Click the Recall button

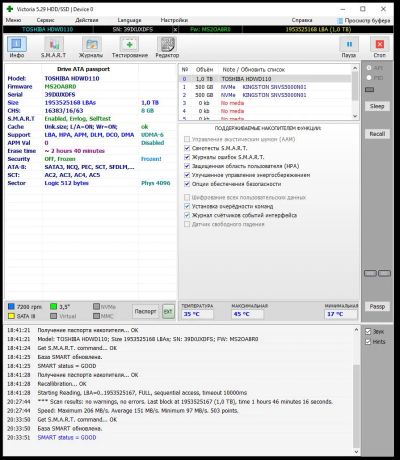377,134
